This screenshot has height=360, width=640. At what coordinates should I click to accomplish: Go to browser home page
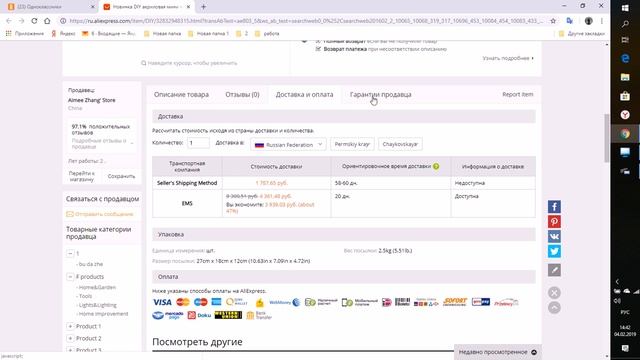[x=47, y=21]
